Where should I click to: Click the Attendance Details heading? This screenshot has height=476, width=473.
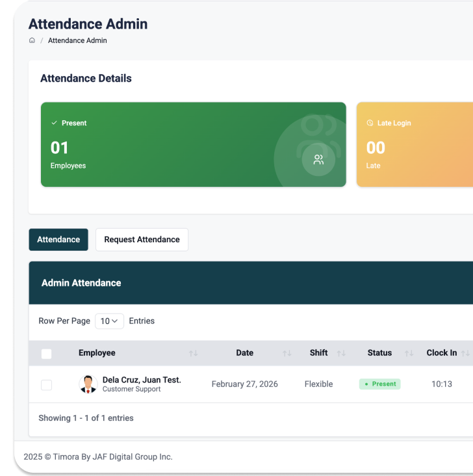(x=86, y=79)
